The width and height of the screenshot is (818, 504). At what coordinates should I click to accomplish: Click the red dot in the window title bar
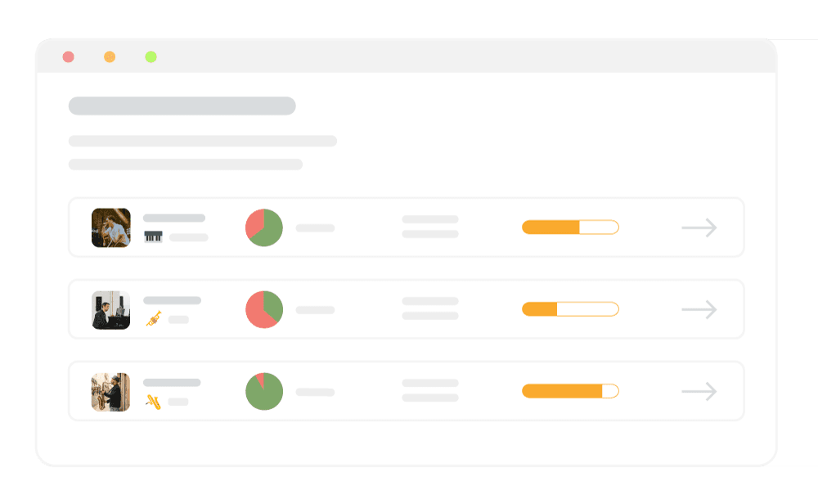coord(69,56)
